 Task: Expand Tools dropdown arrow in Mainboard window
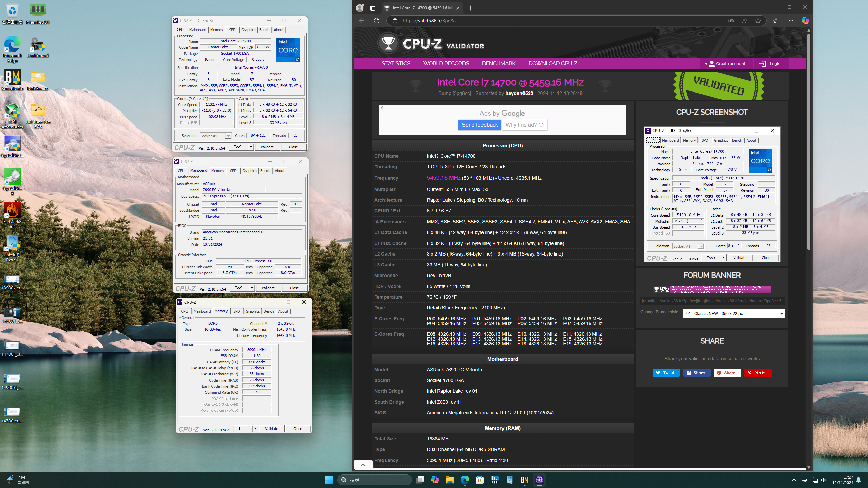point(252,288)
